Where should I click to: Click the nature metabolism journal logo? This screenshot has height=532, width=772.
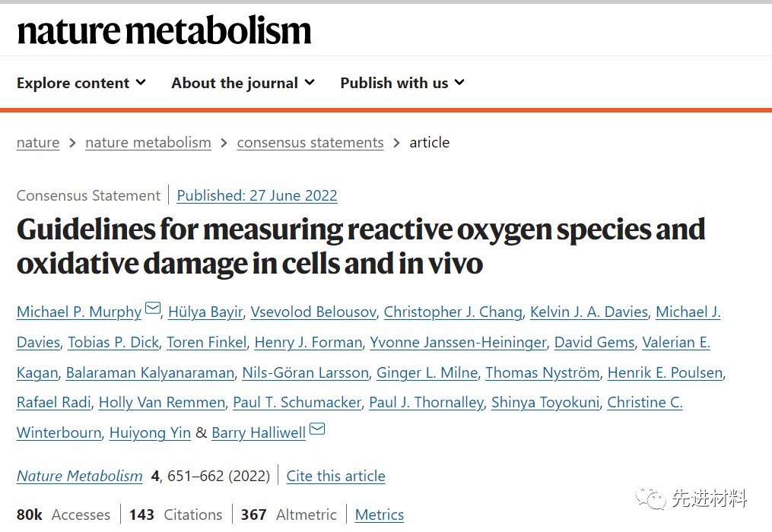[x=164, y=30]
